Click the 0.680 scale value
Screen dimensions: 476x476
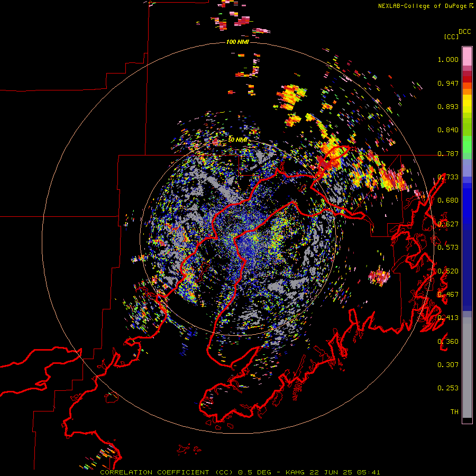tap(448, 200)
